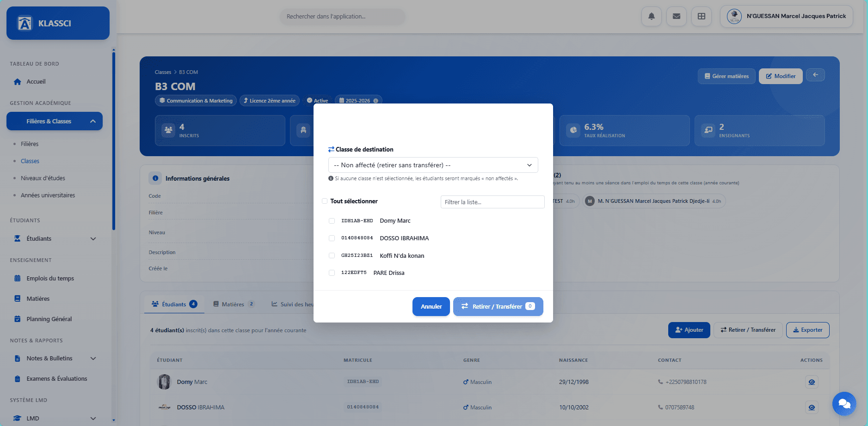Switch to the Matières tab
The image size is (868, 426).
pos(234,304)
